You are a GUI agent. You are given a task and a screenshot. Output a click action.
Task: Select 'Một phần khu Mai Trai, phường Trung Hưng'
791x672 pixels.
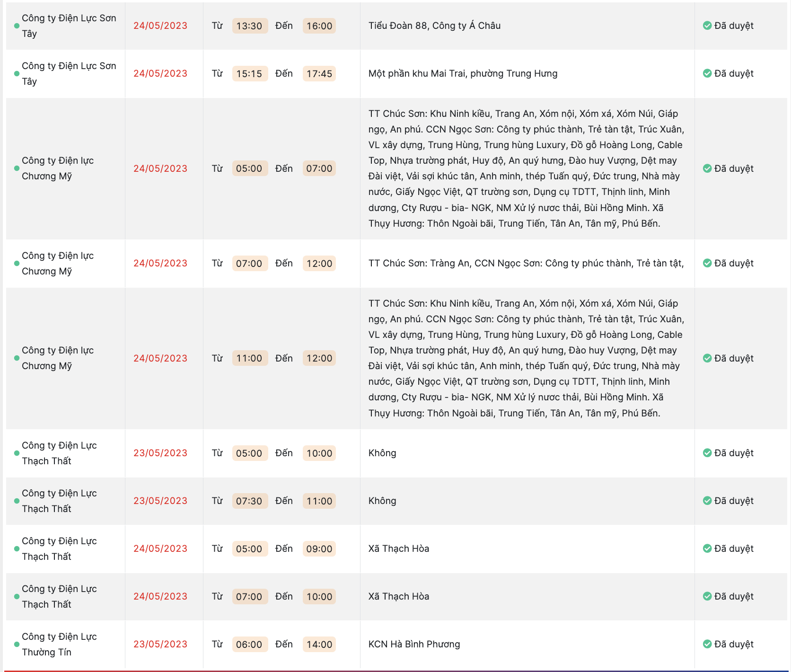point(463,73)
